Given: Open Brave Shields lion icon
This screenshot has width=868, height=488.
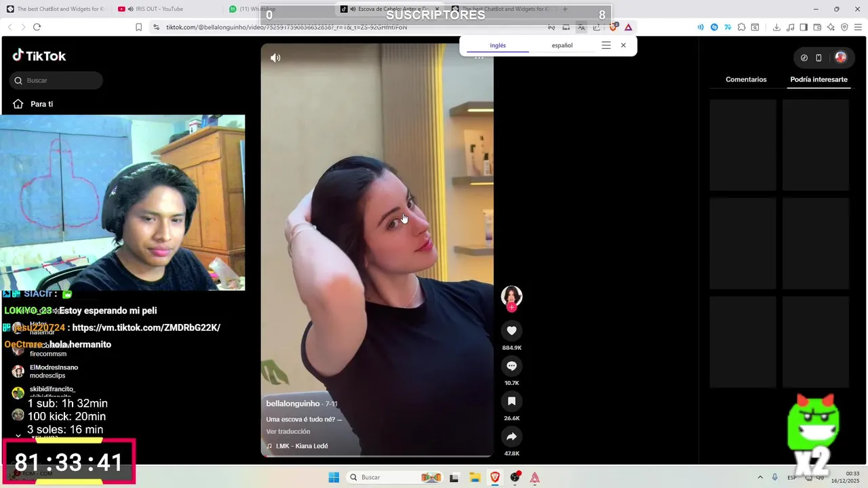Looking at the screenshot, I should pos(613,27).
